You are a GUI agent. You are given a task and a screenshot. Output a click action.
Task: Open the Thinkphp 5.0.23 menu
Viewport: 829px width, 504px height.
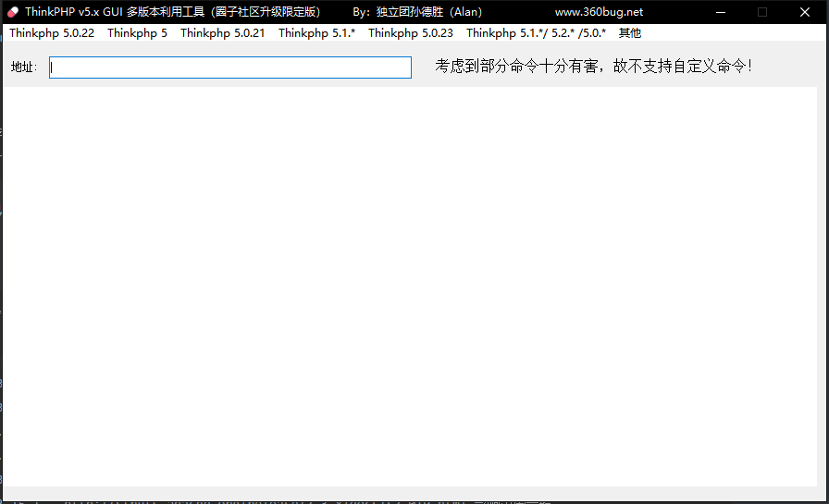point(411,32)
